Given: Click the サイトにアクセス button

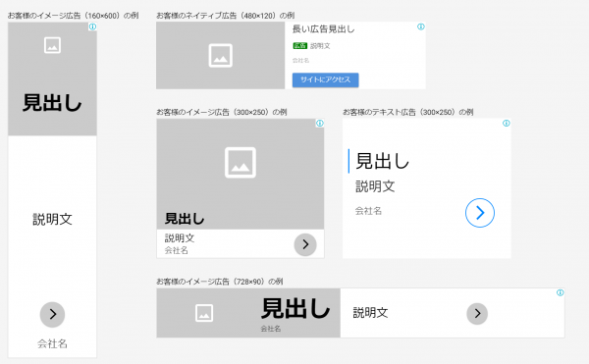Looking at the screenshot, I should point(326,79).
